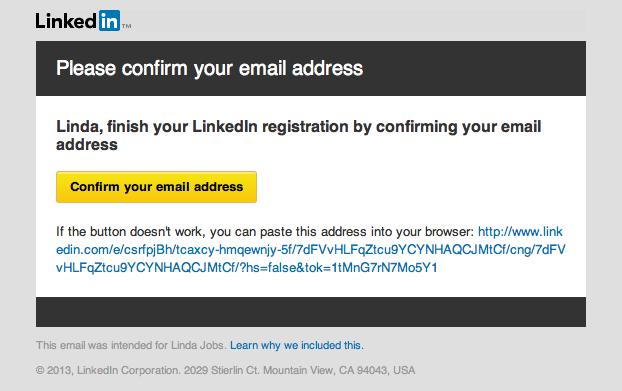Click the blue "in" square icon
622x391 pixels.
point(109,21)
